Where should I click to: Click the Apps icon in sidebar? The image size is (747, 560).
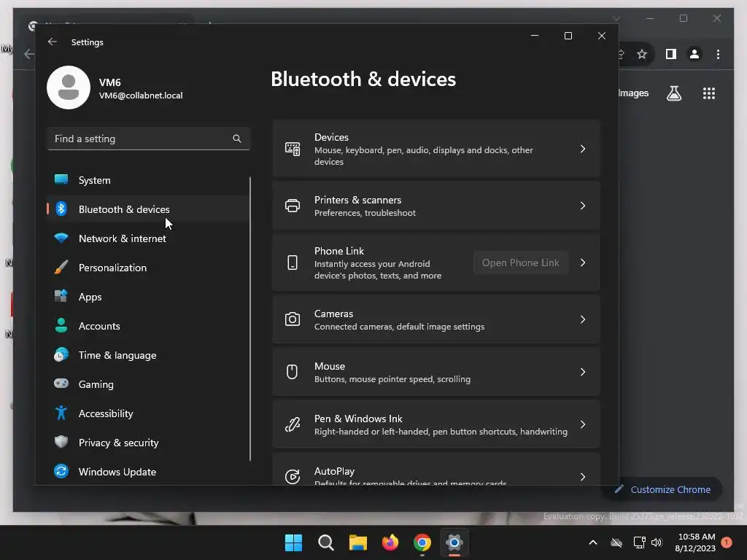[x=61, y=296]
